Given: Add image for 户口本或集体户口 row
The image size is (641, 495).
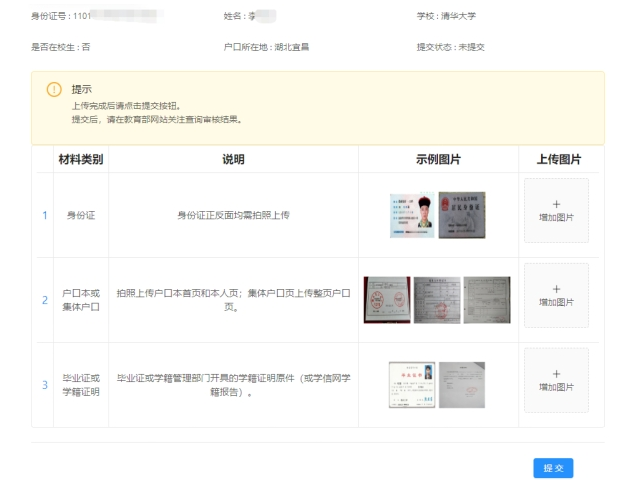Looking at the screenshot, I should click(x=556, y=296).
